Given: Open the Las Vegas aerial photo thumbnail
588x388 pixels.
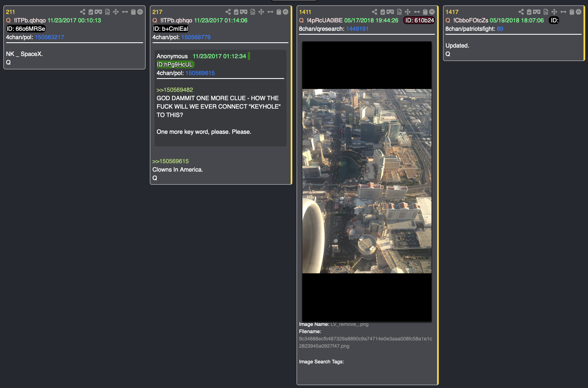Looking at the screenshot, I should (367, 181).
